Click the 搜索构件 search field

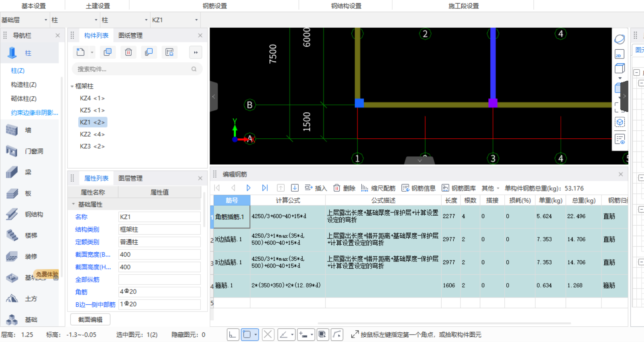137,69
